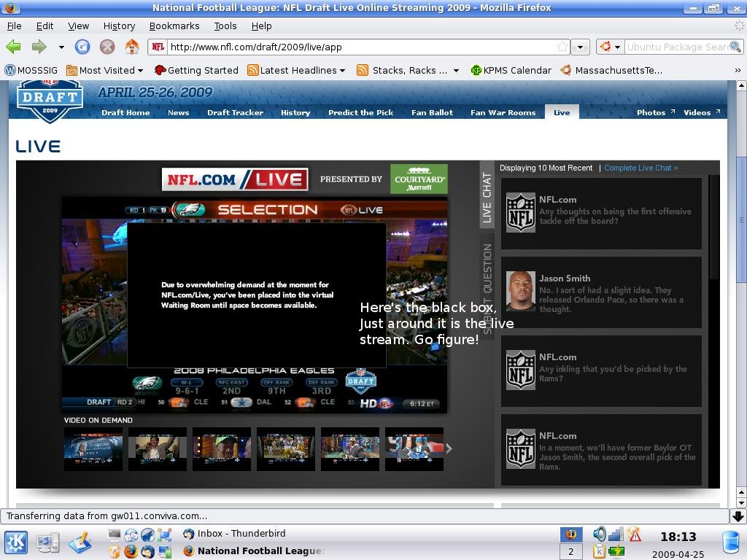This screenshot has width=747, height=560.
Task: Open the Draft Tracker tab
Action: [236, 113]
